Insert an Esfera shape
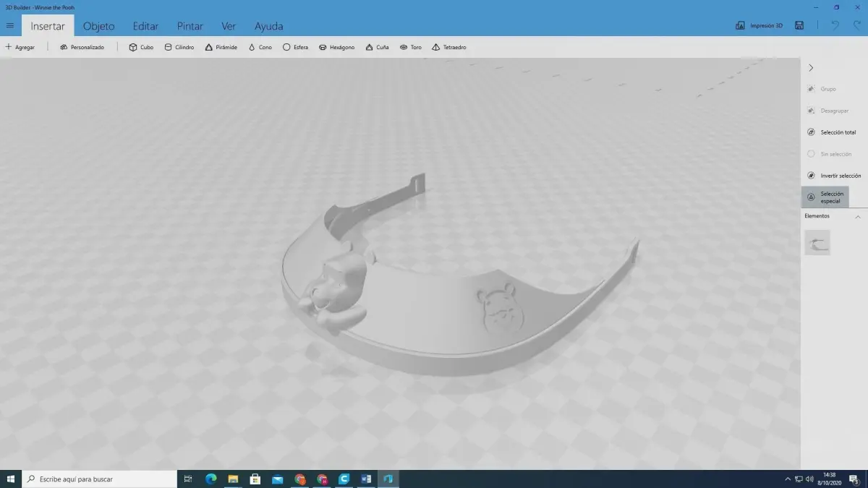The height and width of the screenshot is (488, 868). click(x=295, y=47)
